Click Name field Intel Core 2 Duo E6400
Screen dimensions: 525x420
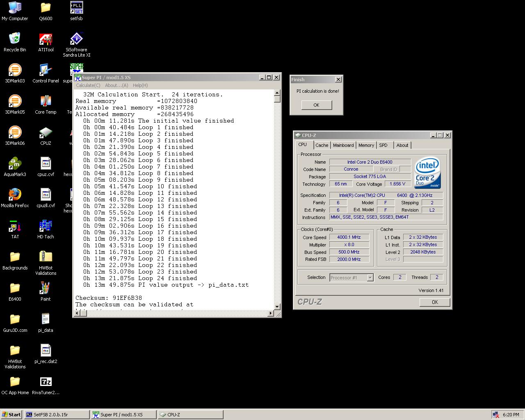(x=370, y=162)
